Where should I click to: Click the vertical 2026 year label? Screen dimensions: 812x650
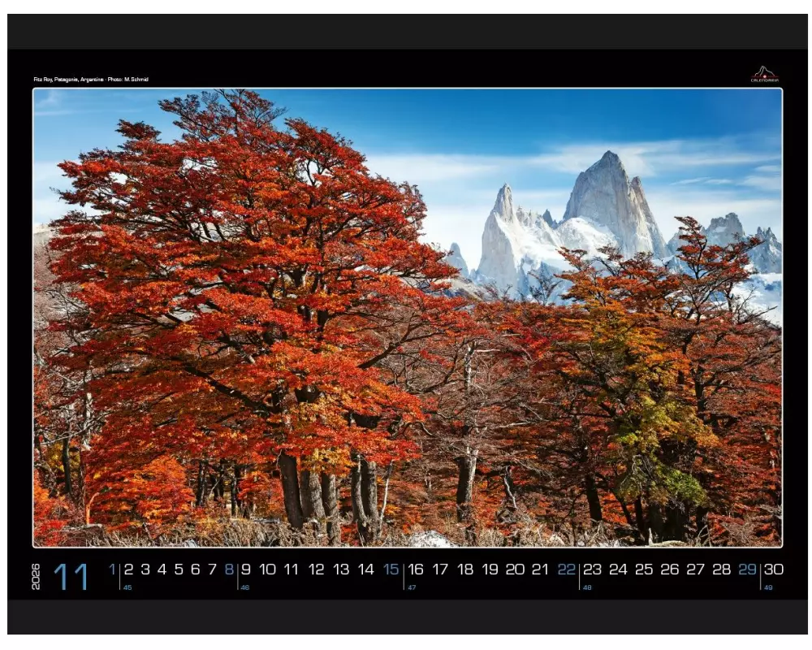coord(36,576)
